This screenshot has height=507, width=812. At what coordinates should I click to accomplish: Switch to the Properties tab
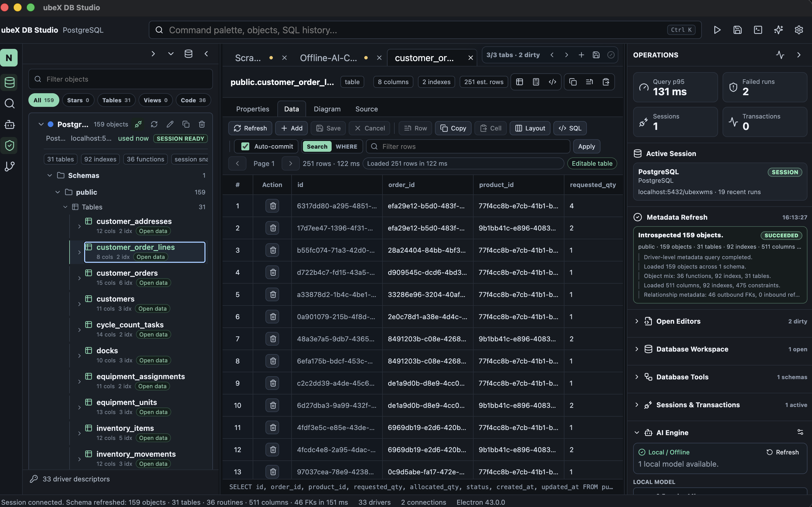tap(253, 109)
